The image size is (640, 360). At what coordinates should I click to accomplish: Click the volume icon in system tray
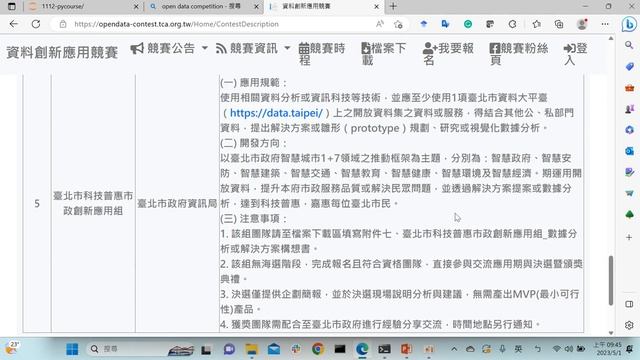569,349
